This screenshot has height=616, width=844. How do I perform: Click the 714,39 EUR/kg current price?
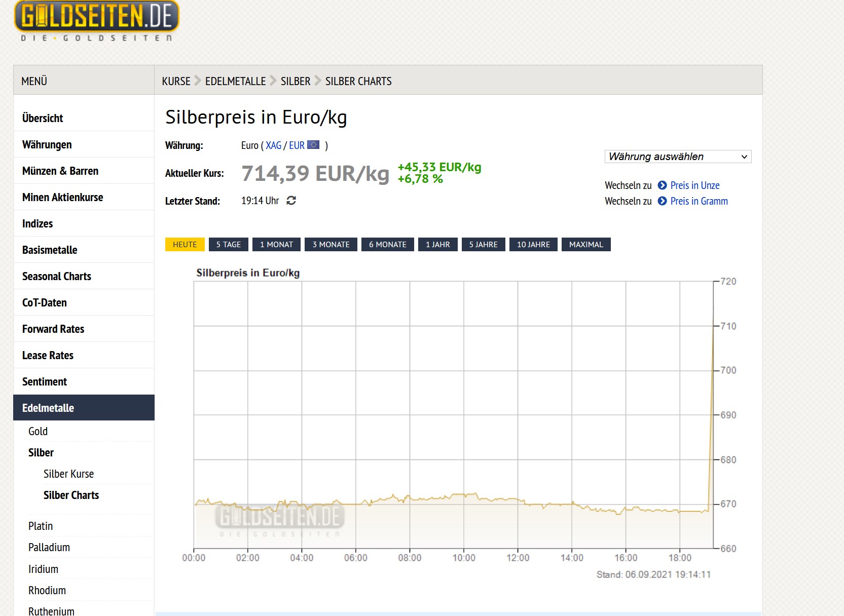tap(315, 173)
